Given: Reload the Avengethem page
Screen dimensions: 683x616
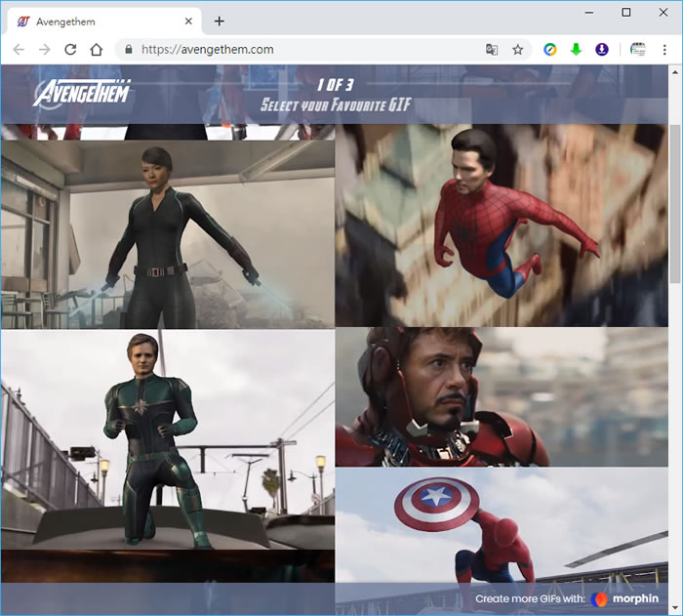Looking at the screenshot, I should click(70, 50).
